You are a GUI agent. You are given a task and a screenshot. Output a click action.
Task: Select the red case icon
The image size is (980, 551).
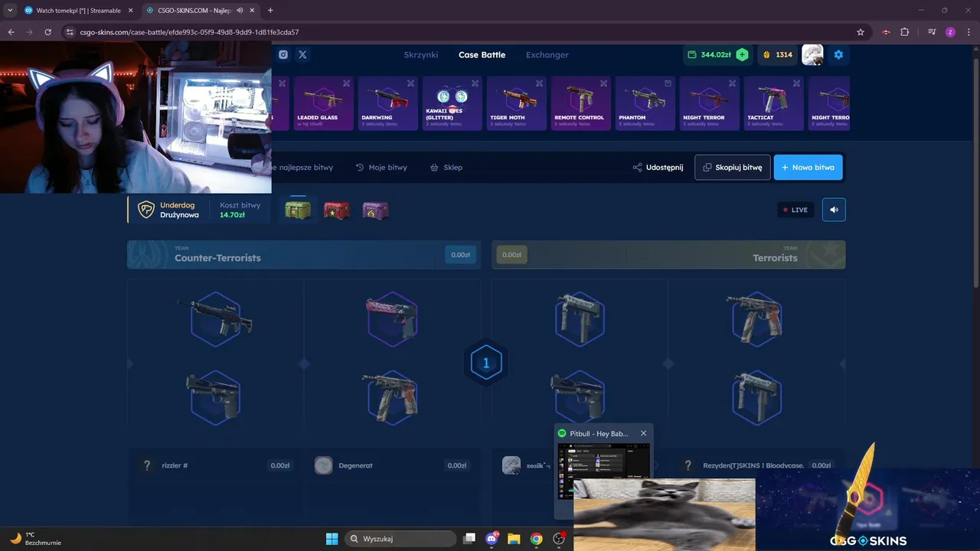click(337, 210)
